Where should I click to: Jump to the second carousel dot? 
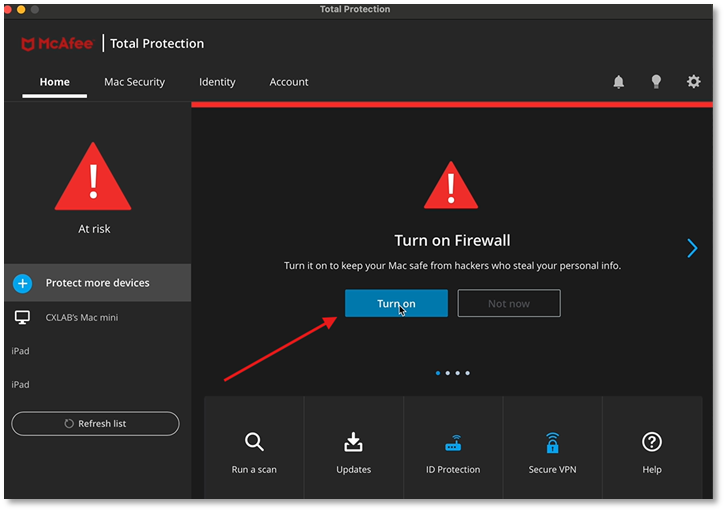tap(448, 373)
